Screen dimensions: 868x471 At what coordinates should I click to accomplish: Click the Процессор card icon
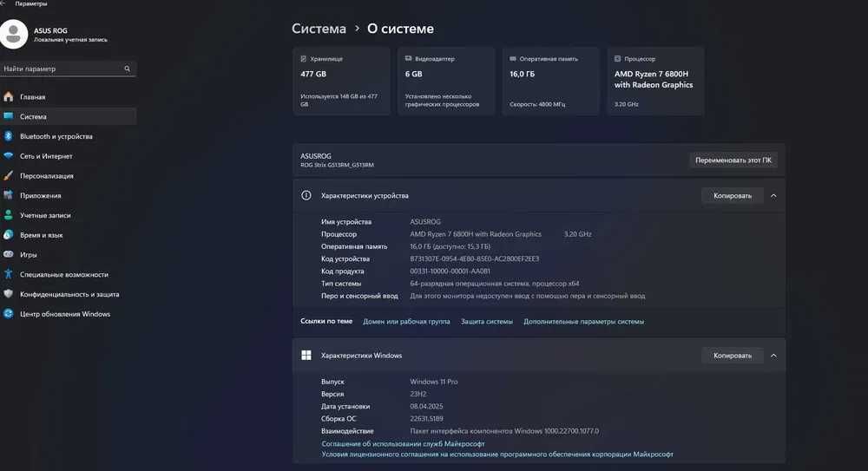click(x=618, y=59)
